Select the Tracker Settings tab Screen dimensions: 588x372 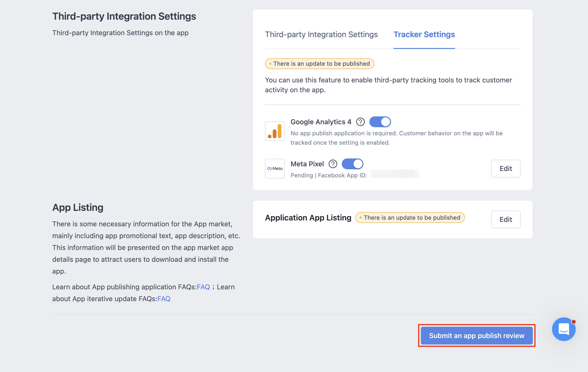coord(424,34)
